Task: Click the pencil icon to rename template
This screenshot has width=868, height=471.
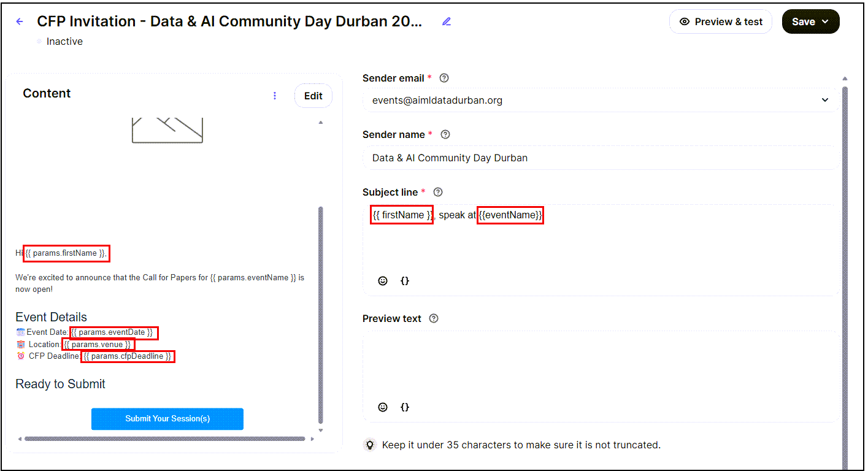Action: pyautogui.click(x=446, y=21)
